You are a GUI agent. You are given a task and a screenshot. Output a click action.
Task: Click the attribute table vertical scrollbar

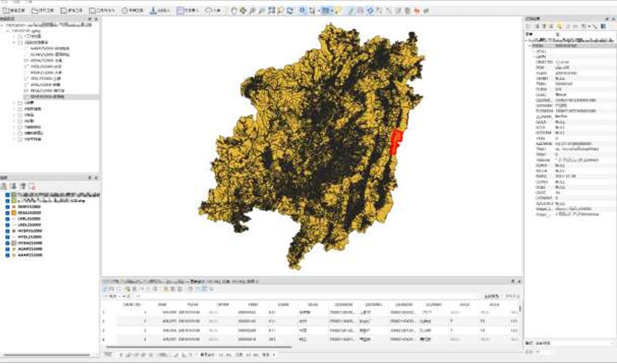click(x=520, y=308)
